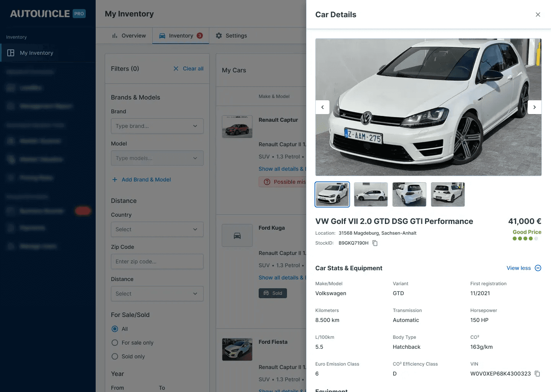
Task: Click the My Inventory sidebar grid icon
Action: tap(11, 53)
